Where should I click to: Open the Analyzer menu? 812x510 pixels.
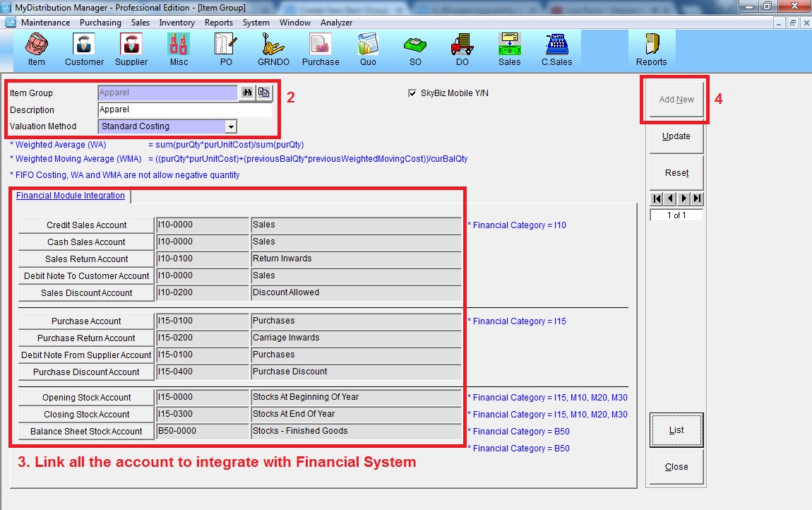pyautogui.click(x=336, y=23)
